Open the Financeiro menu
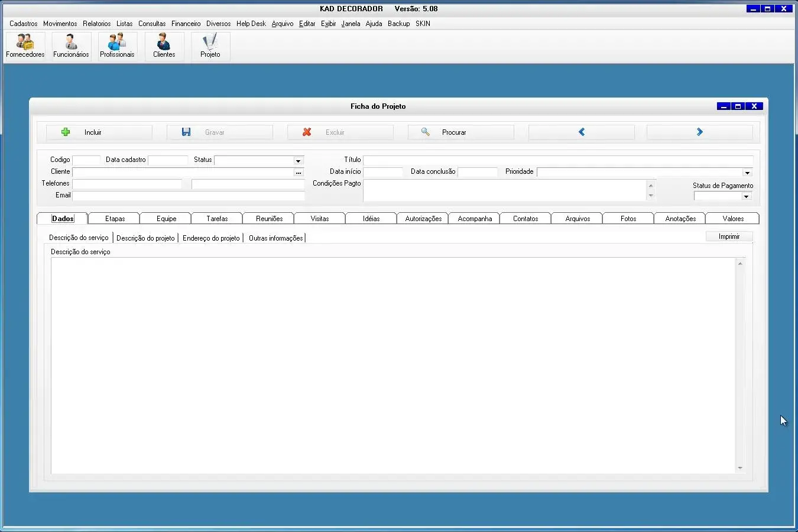This screenshot has width=798, height=532. 186,24
